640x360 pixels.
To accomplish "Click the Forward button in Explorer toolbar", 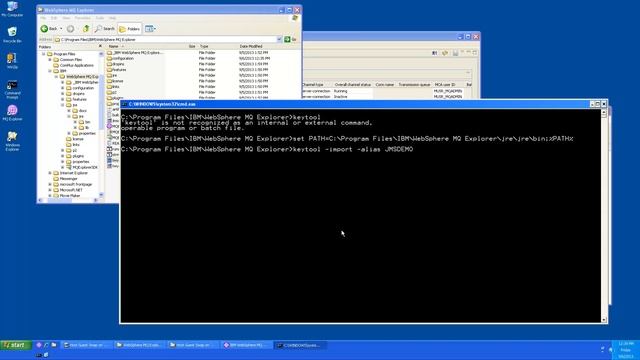I will (x=71, y=29).
